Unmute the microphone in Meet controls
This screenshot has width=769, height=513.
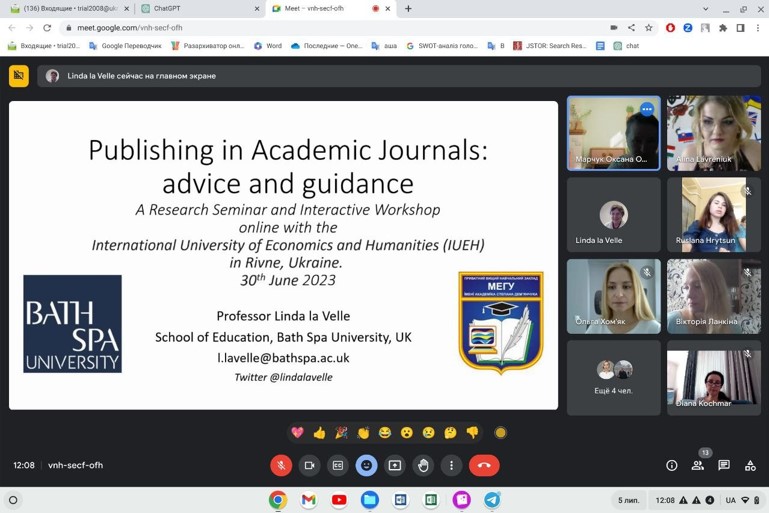click(x=281, y=465)
